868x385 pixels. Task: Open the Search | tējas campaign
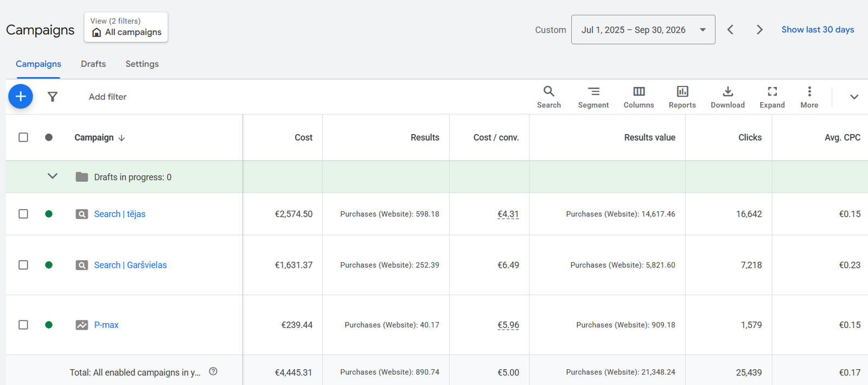point(120,214)
